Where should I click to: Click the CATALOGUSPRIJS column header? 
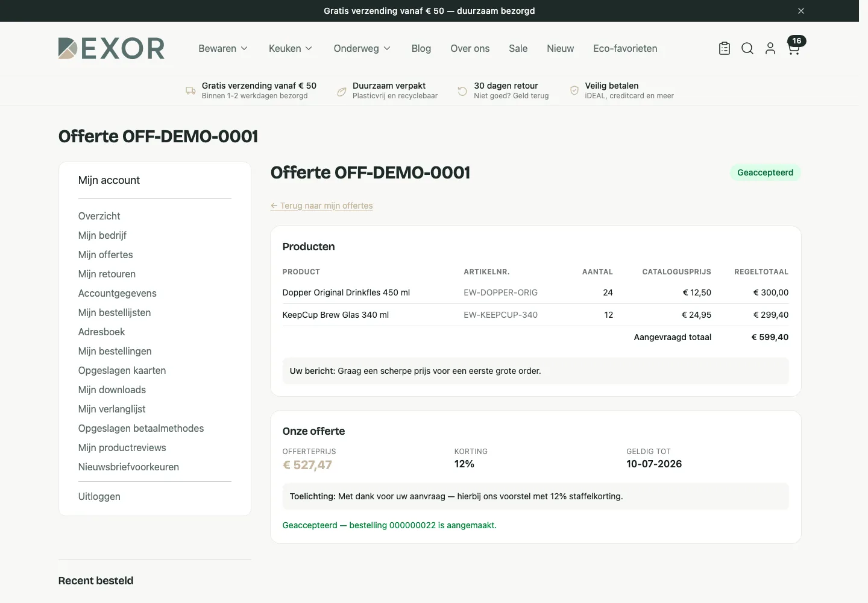pyautogui.click(x=676, y=272)
